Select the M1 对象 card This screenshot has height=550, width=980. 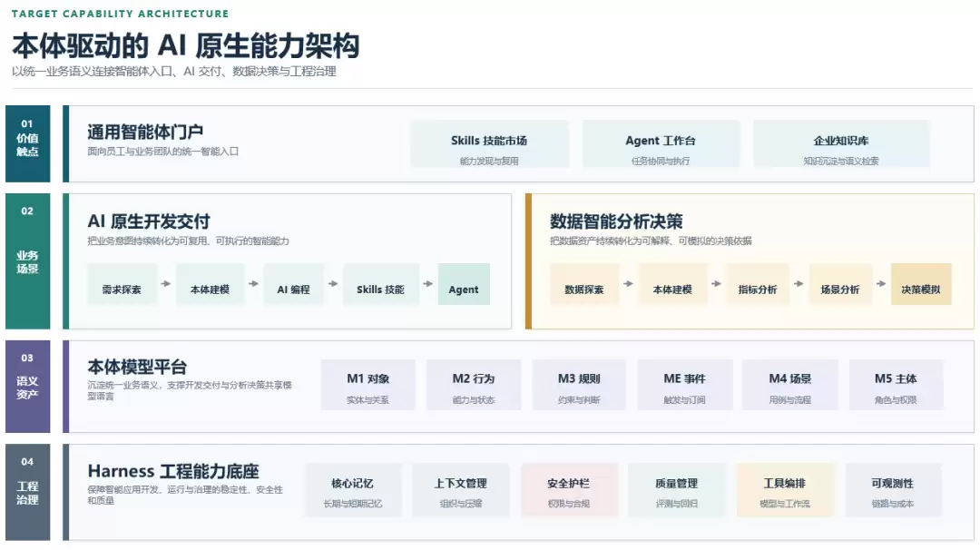(368, 385)
